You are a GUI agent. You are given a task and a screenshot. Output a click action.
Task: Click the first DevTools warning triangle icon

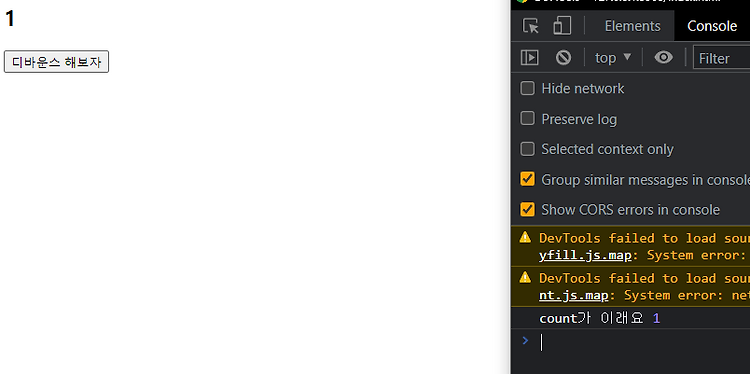tap(525, 237)
